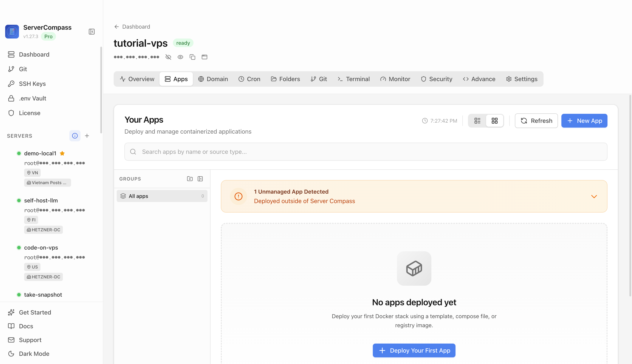
Task: Click the sidebar server list scrollbar
Action: coord(101,90)
